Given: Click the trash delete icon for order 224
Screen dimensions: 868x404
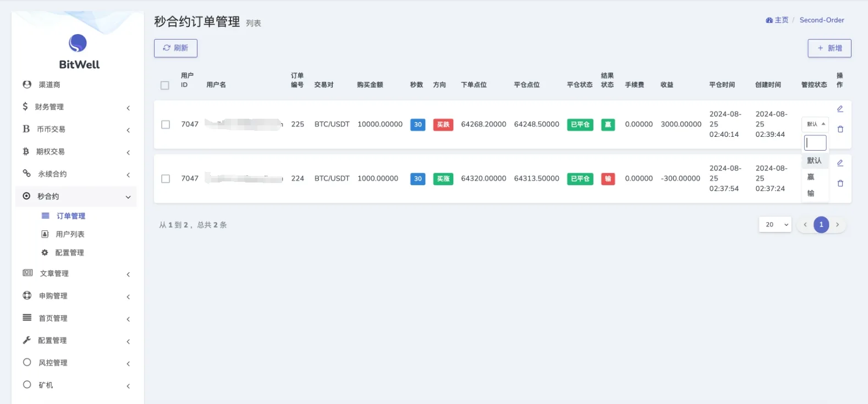Looking at the screenshot, I should (x=840, y=184).
